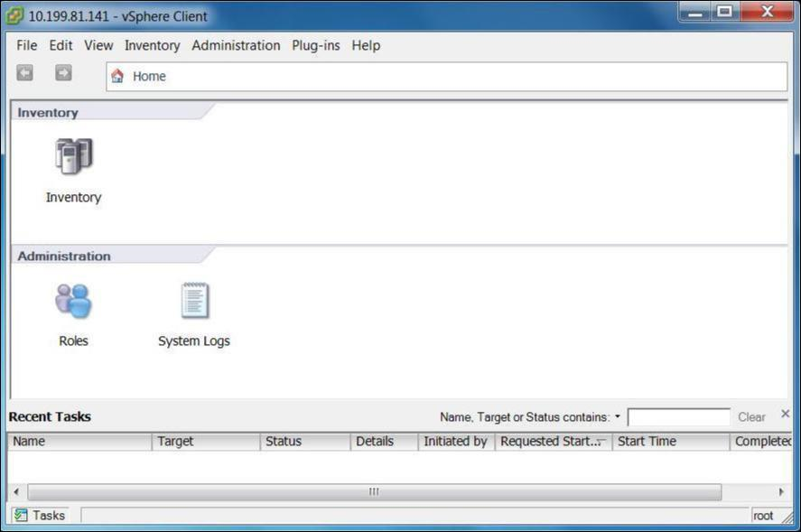The width and height of the screenshot is (801, 532).
Task: Click the Back navigation arrow
Action: pos(24,73)
